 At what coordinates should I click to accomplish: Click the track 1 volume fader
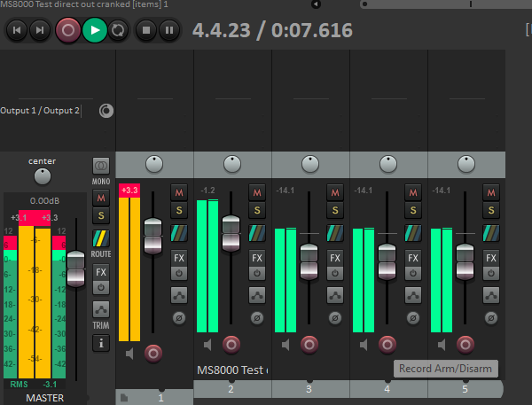(x=153, y=235)
